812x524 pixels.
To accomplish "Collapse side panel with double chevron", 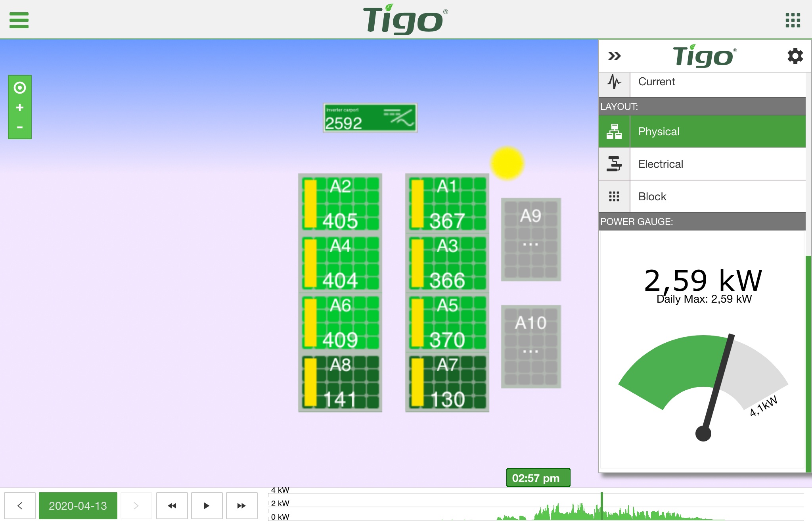I will tap(614, 56).
